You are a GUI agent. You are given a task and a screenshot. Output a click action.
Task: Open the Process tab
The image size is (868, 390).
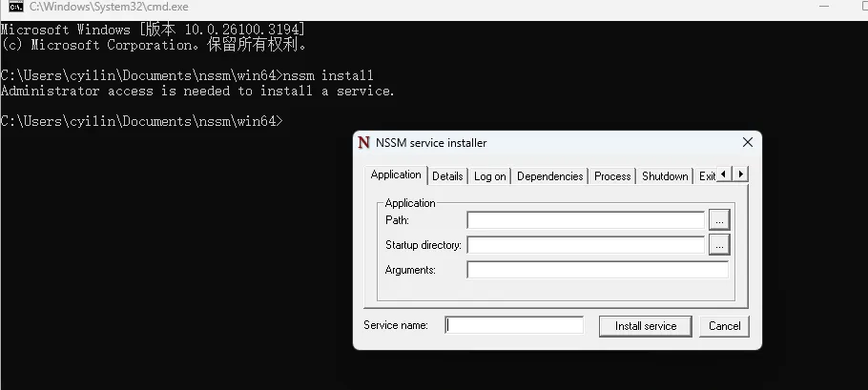coord(612,176)
